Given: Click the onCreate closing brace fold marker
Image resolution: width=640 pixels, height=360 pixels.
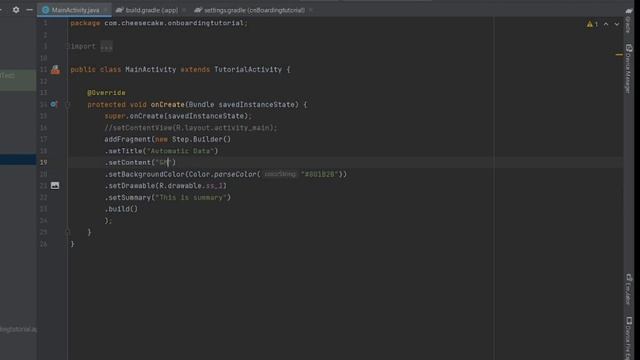Looking at the screenshot, I should click(68, 232).
